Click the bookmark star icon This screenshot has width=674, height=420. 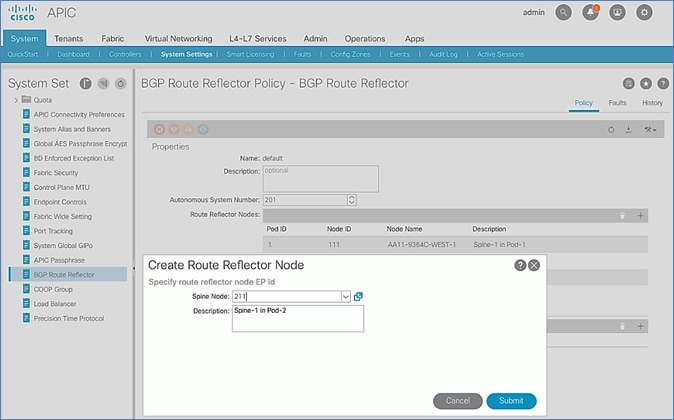pyautogui.click(x=646, y=83)
